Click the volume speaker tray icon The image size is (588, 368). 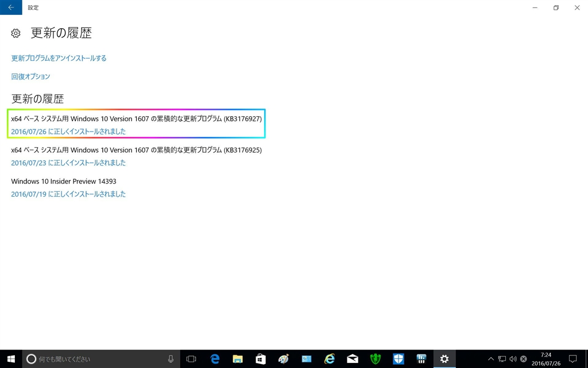[513, 359]
